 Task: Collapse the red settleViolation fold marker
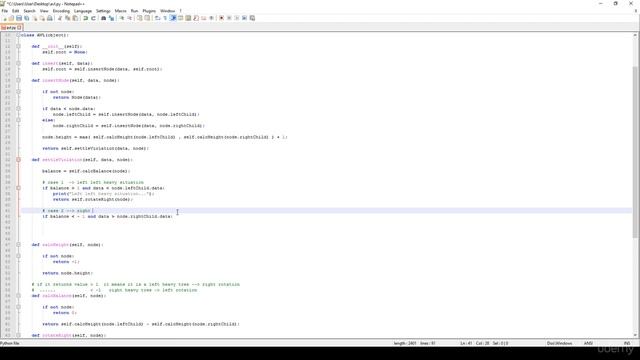(x=18, y=160)
